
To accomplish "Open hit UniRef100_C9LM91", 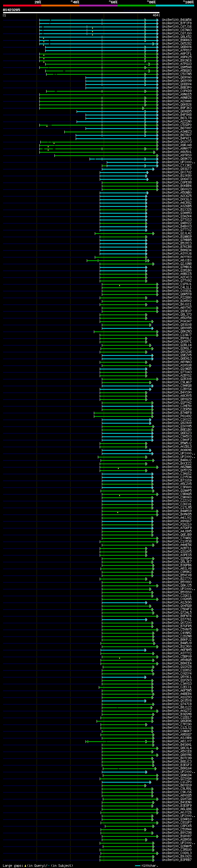I will click(177, 789).
